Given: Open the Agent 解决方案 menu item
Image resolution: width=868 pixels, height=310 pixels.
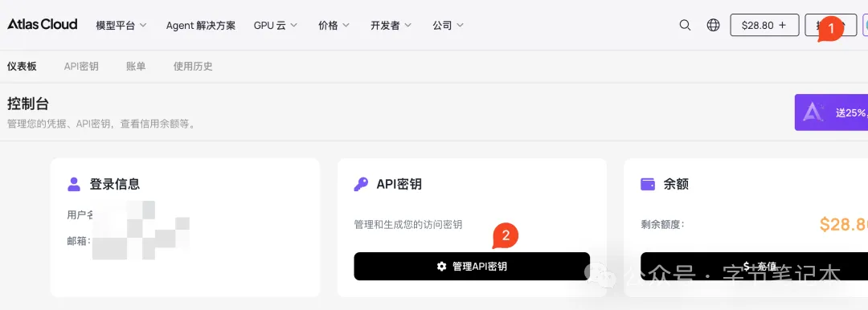Looking at the screenshot, I should (200, 26).
